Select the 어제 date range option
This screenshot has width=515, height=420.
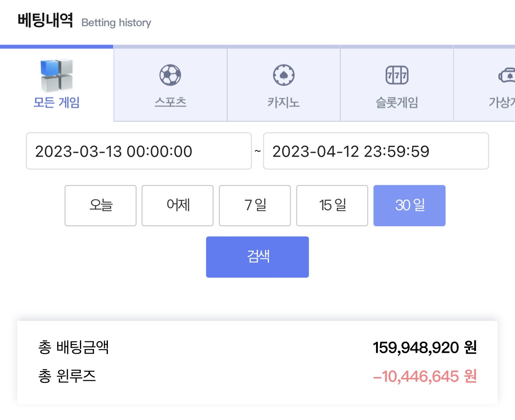click(178, 206)
